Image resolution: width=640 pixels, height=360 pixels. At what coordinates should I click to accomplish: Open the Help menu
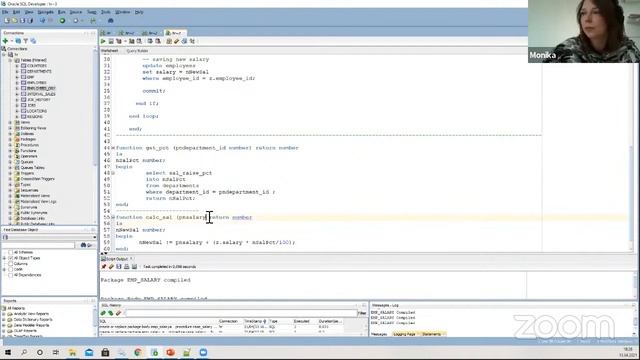(x=139, y=12)
